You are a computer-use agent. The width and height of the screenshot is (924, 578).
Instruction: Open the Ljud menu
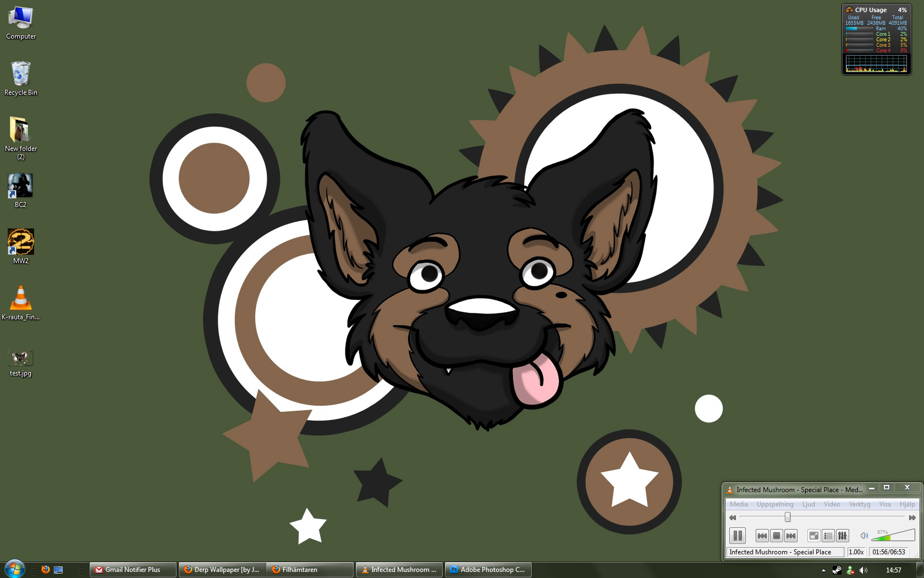(x=809, y=504)
